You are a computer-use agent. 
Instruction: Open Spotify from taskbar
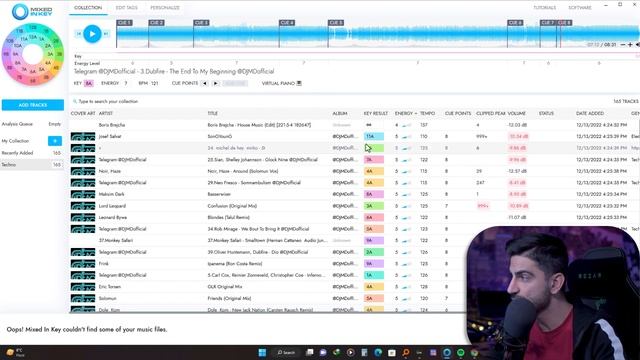click(x=460, y=352)
